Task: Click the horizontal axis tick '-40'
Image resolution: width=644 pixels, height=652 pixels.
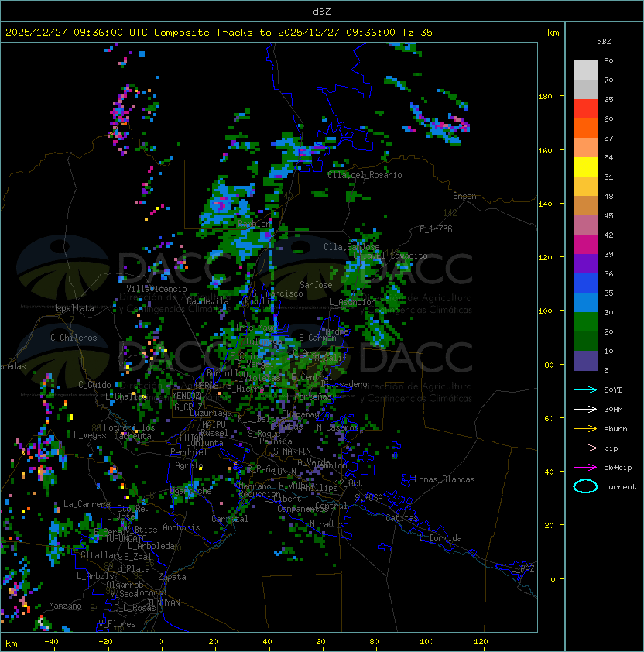Action: (x=52, y=642)
